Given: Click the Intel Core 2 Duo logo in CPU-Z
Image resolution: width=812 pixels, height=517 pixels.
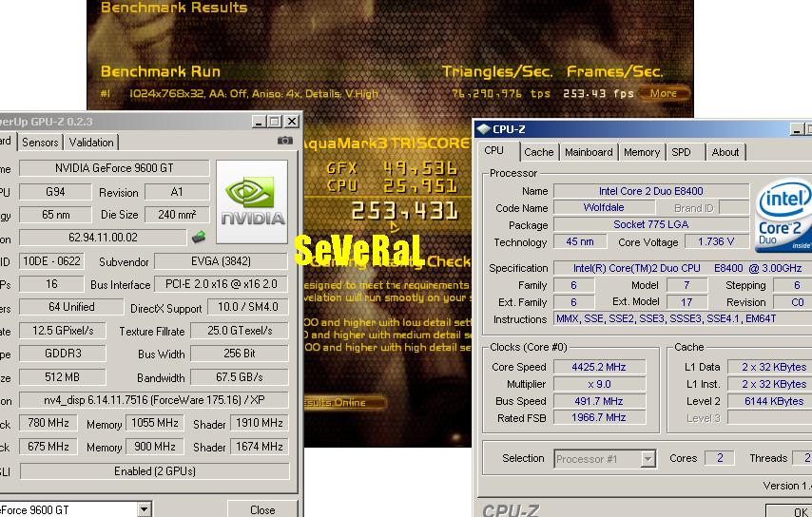Looking at the screenshot, I should point(783,217).
